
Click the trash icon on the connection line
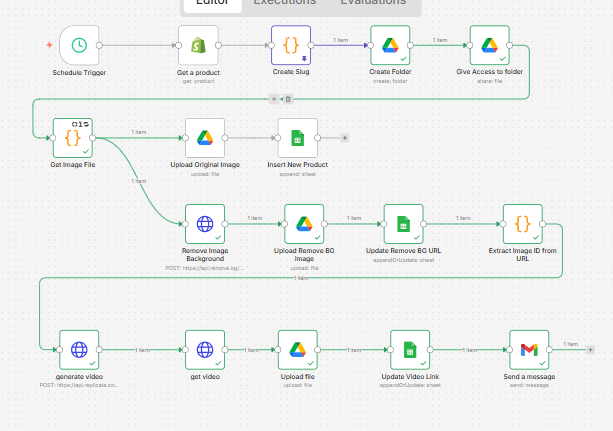pos(288,99)
